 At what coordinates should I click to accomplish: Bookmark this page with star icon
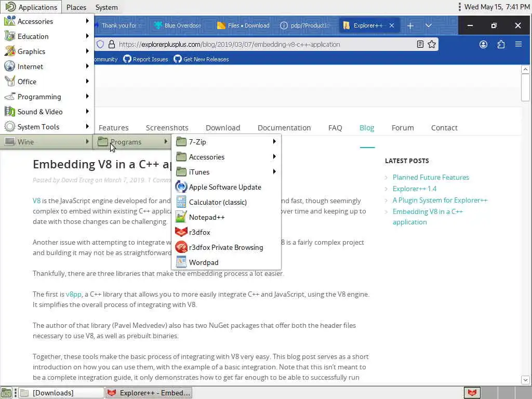click(432, 45)
